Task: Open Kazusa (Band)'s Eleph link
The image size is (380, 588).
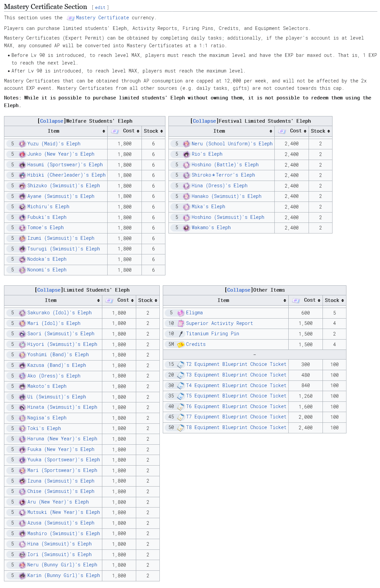Action: [x=57, y=365]
